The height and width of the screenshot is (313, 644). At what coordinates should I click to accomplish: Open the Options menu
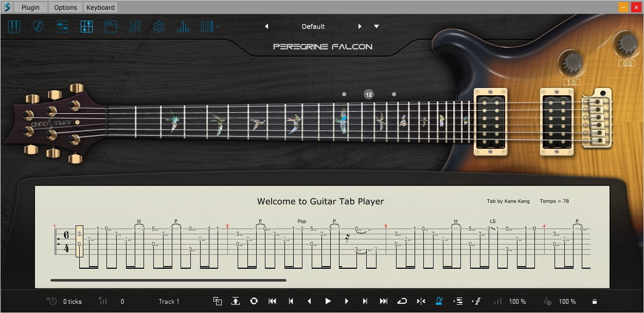tap(65, 8)
